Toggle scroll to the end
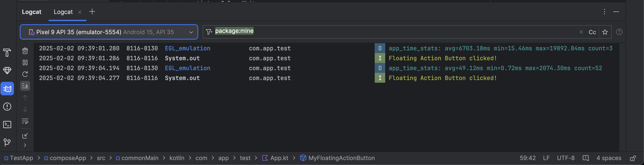Image resolution: width=644 pixels, height=165 pixels. (25, 86)
